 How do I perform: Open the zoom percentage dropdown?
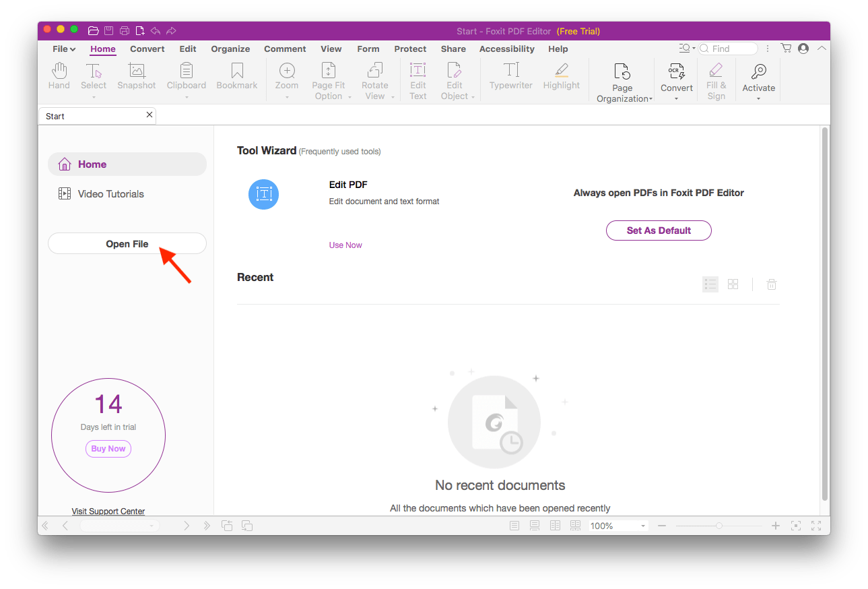(642, 526)
